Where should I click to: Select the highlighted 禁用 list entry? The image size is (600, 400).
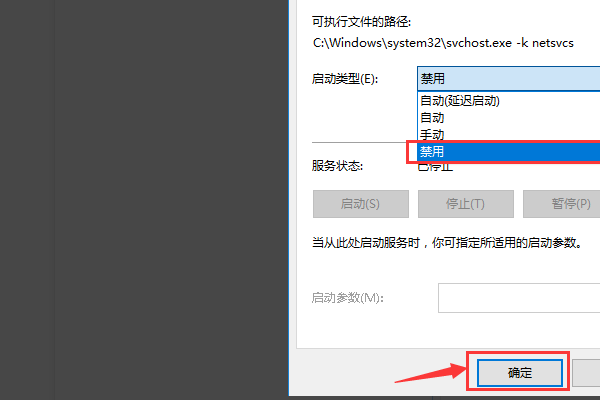[x=509, y=152]
